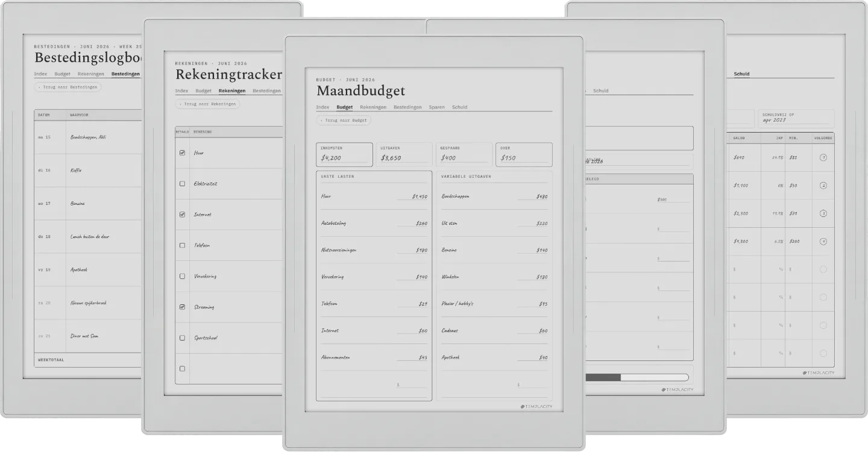Tick the Sportschool checkbox
Image resolution: width=868 pixels, height=452 pixels.
[182, 337]
